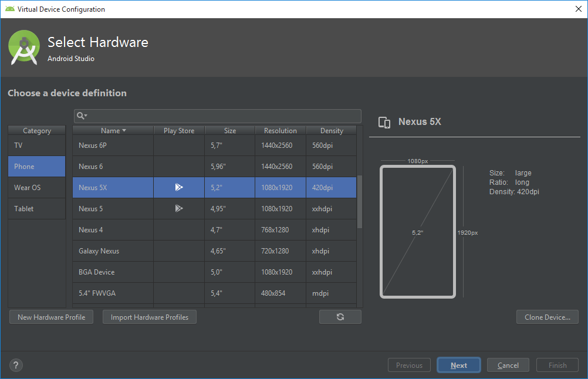The image size is (588, 379).
Task: Clone the Nexus 5X device
Action: (x=547, y=317)
